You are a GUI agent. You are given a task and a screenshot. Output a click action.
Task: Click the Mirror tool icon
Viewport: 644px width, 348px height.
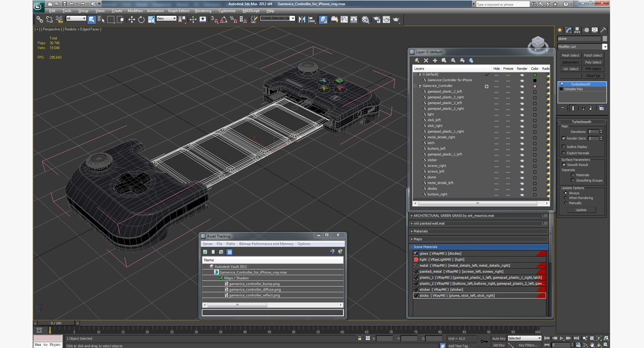302,20
